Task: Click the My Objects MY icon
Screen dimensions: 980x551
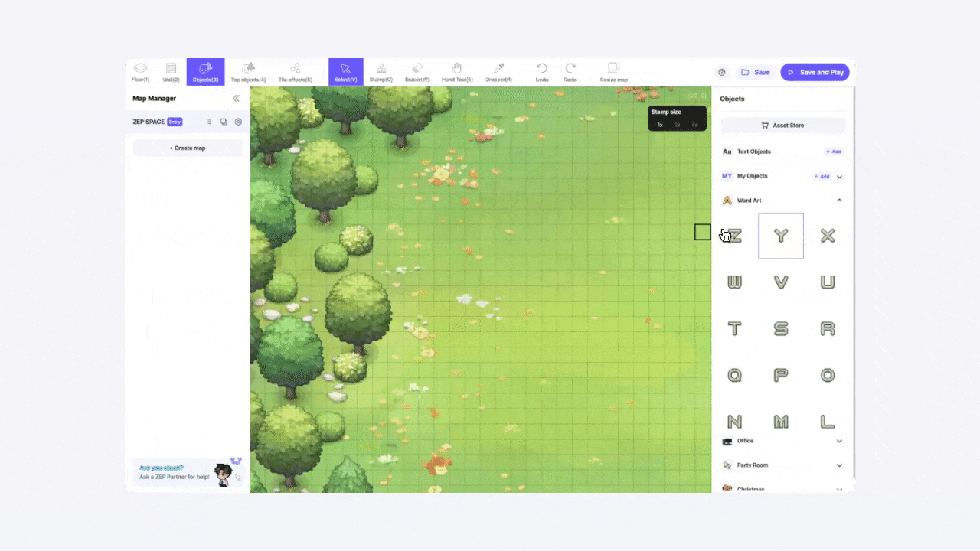Action: point(727,176)
